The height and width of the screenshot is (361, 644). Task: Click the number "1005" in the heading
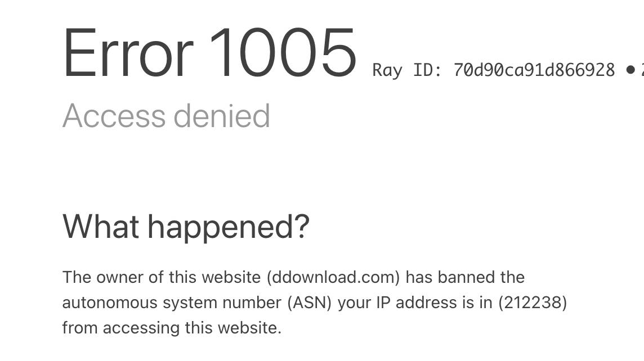click(x=283, y=52)
